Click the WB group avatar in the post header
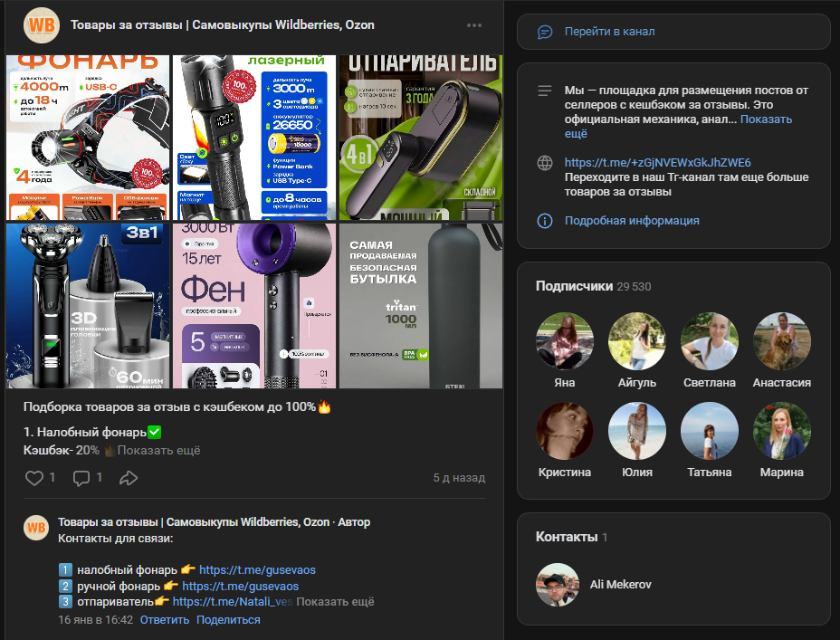 point(40,25)
